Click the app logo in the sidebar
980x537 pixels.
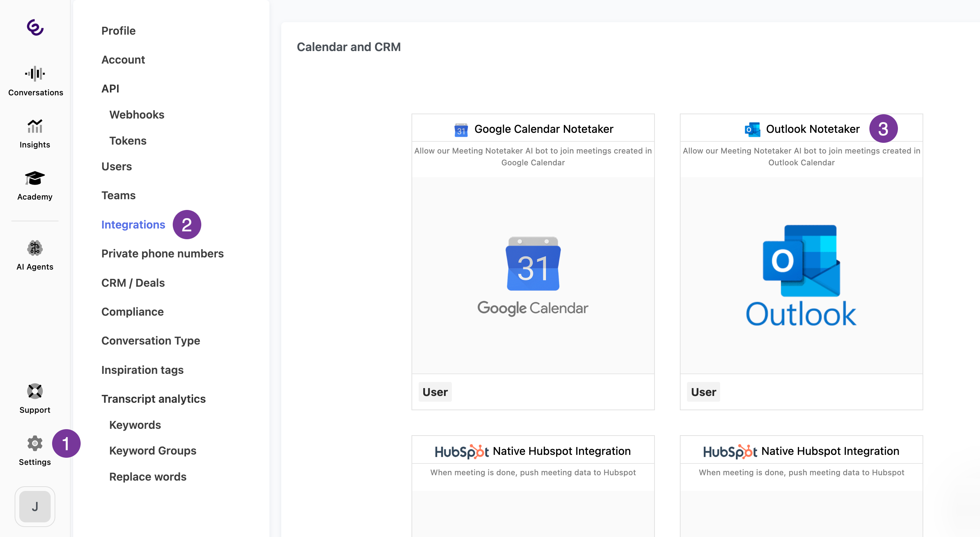point(35,27)
